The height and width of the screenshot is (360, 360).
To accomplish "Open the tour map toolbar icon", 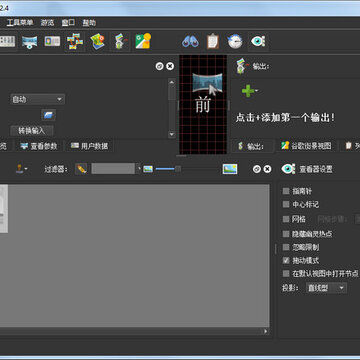I will pos(75,42).
